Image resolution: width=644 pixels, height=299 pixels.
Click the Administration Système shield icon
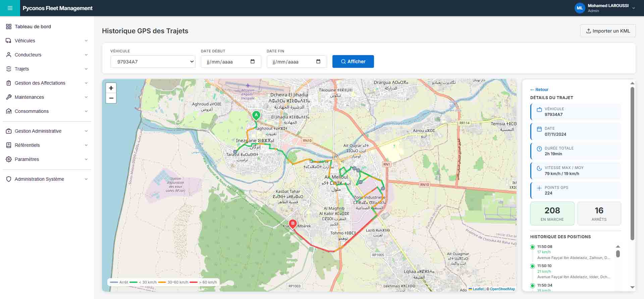tap(9, 179)
